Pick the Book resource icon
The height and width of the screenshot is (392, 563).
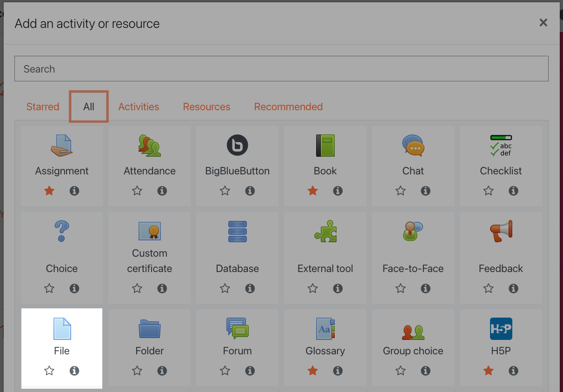(x=325, y=146)
